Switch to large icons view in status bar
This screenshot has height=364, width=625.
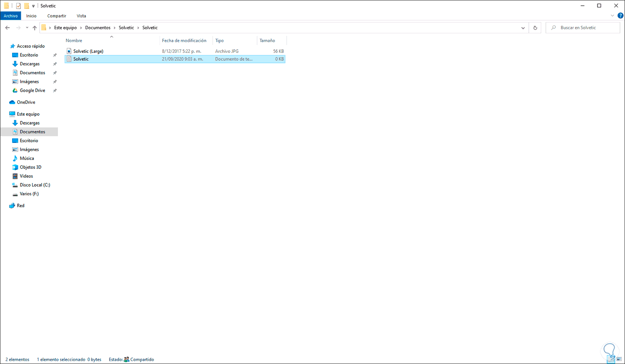tap(619, 359)
